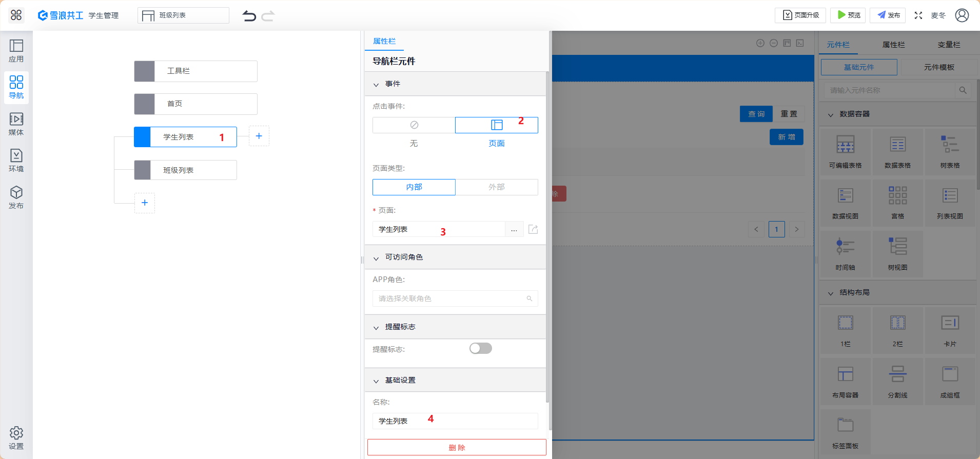Open the user avatar menu
The height and width of the screenshot is (459, 980).
point(962,15)
